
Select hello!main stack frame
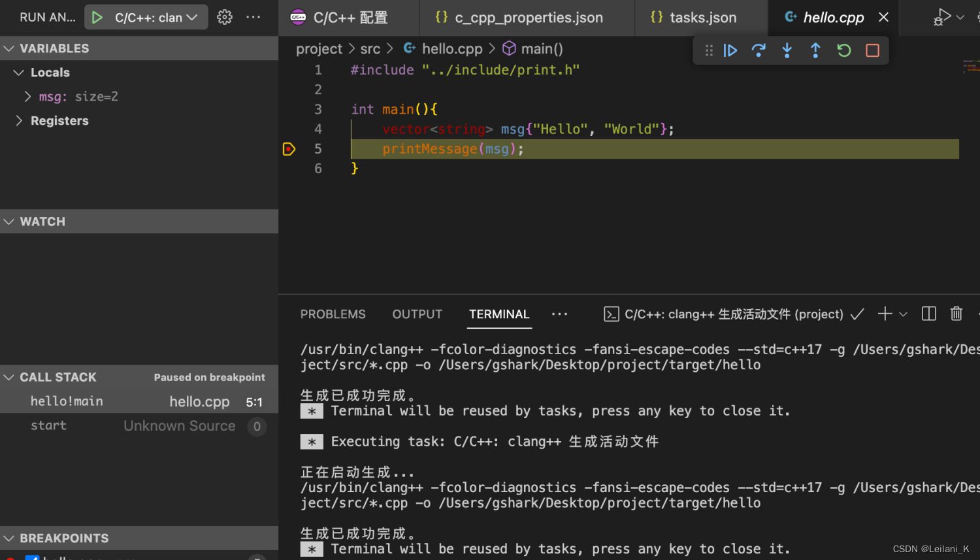[x=139, y=401]
